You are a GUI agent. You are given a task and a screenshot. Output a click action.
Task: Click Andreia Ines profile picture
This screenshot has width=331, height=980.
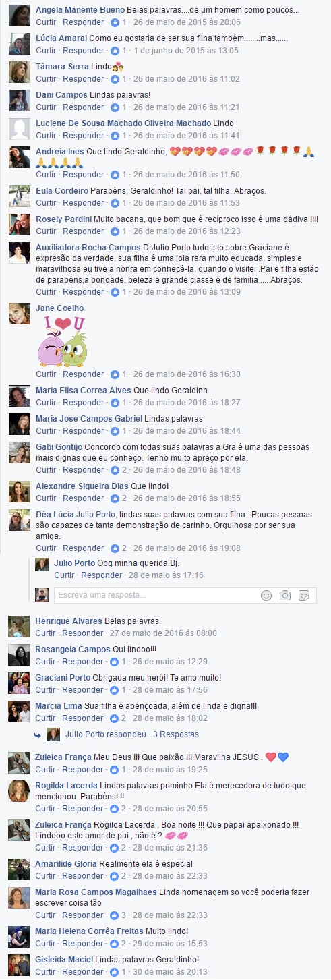tap(18, 157)
